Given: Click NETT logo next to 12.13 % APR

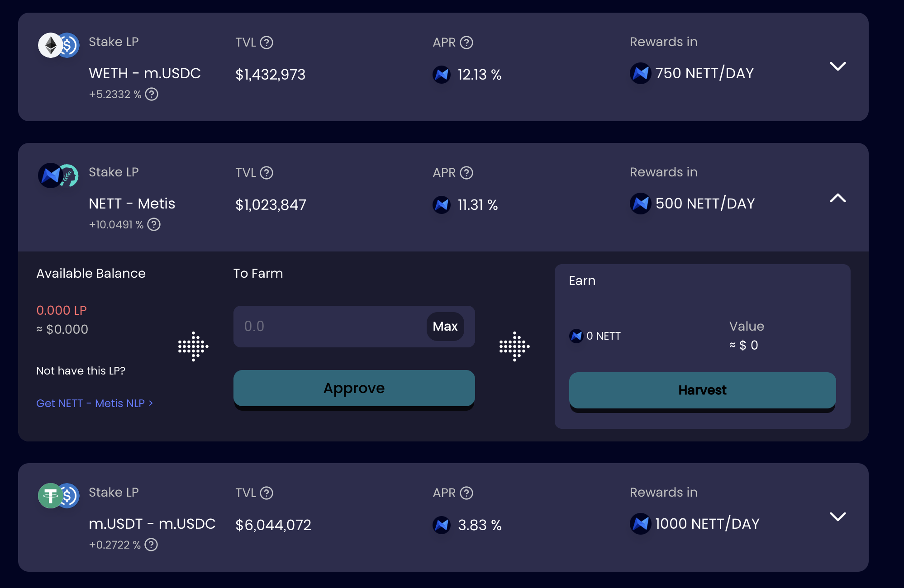Looking at the screenshot, I should (442, 75).
